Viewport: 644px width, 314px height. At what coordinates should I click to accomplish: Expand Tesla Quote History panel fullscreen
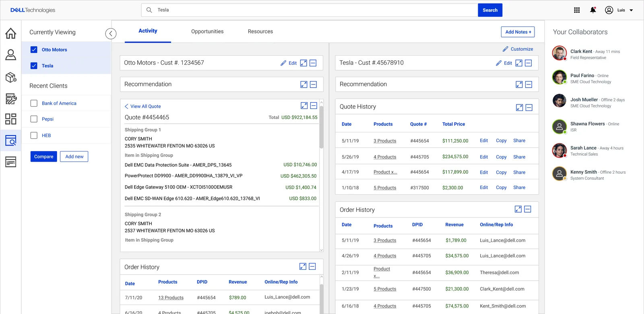(520, 107)
